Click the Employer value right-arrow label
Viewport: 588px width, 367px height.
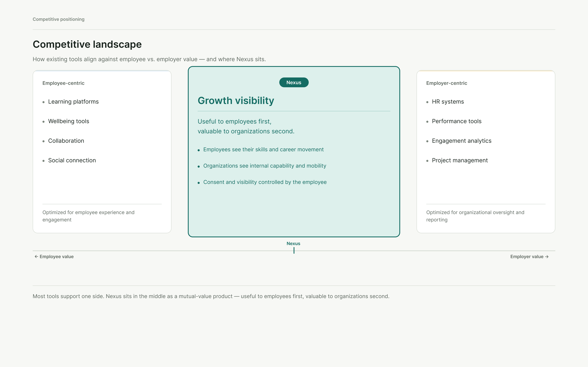(x=529, y=256)
